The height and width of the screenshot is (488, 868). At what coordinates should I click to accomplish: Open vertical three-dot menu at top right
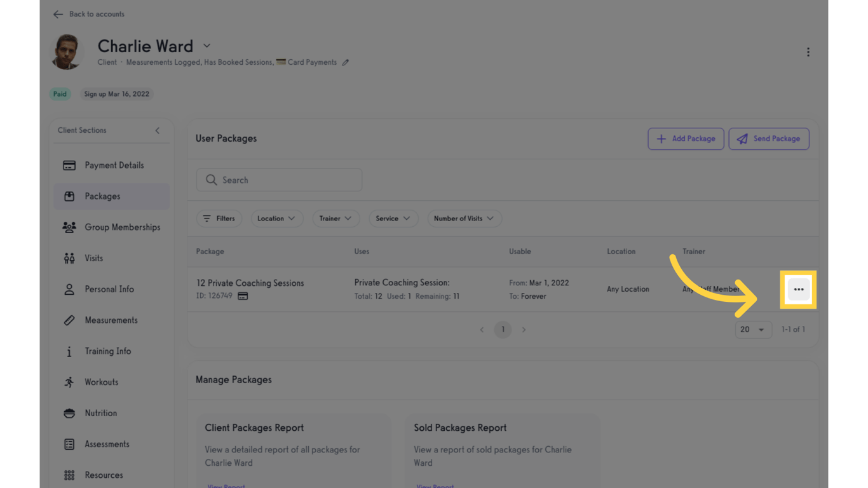click(808, 52)
